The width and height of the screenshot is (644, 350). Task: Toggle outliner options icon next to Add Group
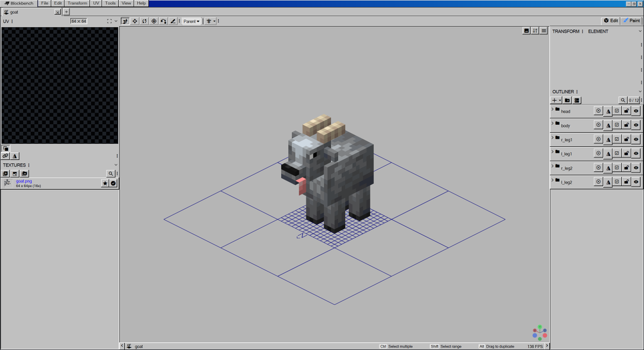pyautogui.click(x=577, y=100)
